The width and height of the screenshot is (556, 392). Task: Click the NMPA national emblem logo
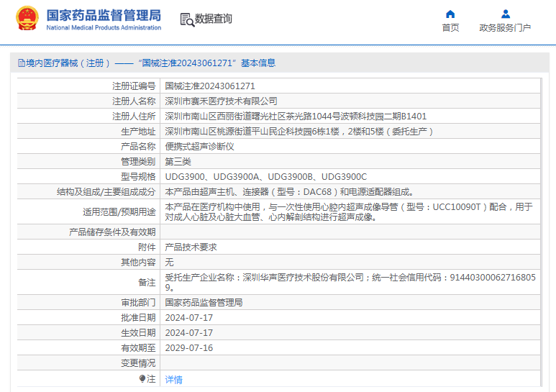[x=27, y=18]
